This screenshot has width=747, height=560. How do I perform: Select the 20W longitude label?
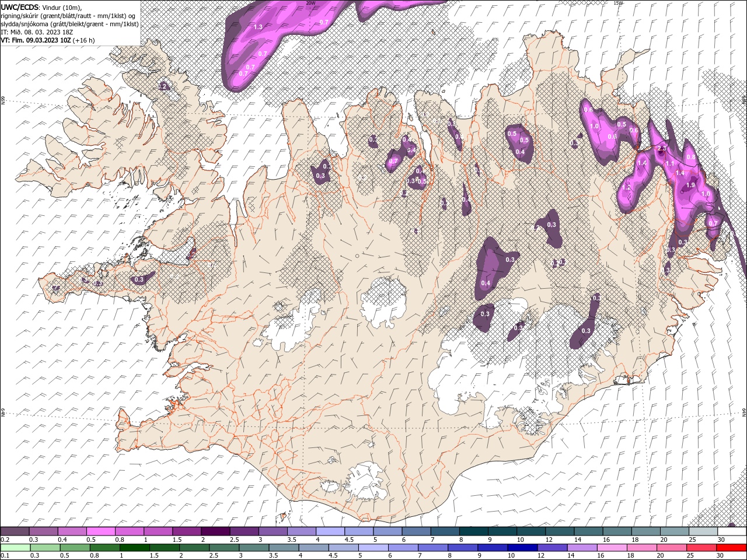[x=310, y=3]
